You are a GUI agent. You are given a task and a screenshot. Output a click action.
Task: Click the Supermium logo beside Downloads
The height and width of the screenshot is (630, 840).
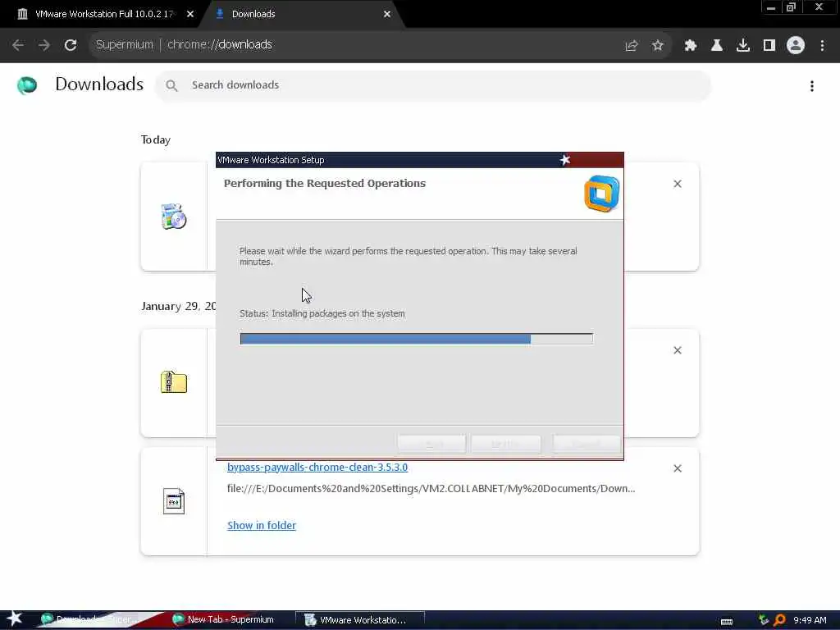point(27,84)
